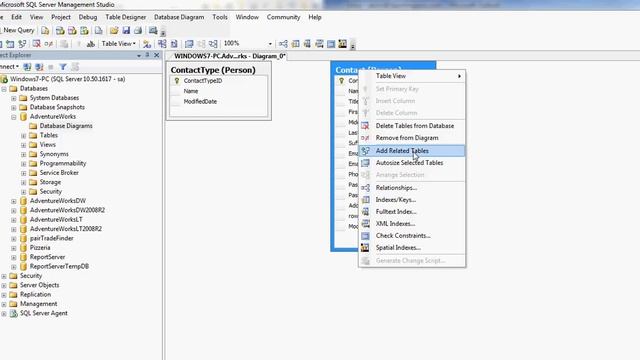This screenshot has height=360, width=640.
Task: Open Indexes/Keys... from the context menu
Action: pyautogui.click(x=412, y=200)
